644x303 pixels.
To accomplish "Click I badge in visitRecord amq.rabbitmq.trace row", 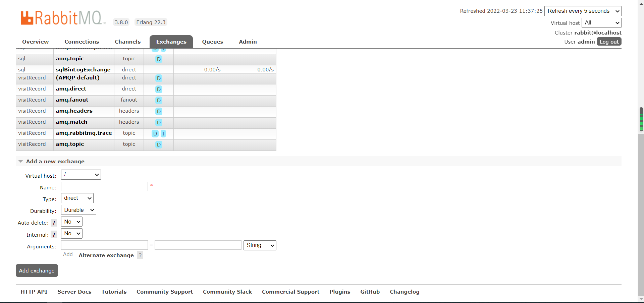I will pyautogui.click(x=163, y=134).
